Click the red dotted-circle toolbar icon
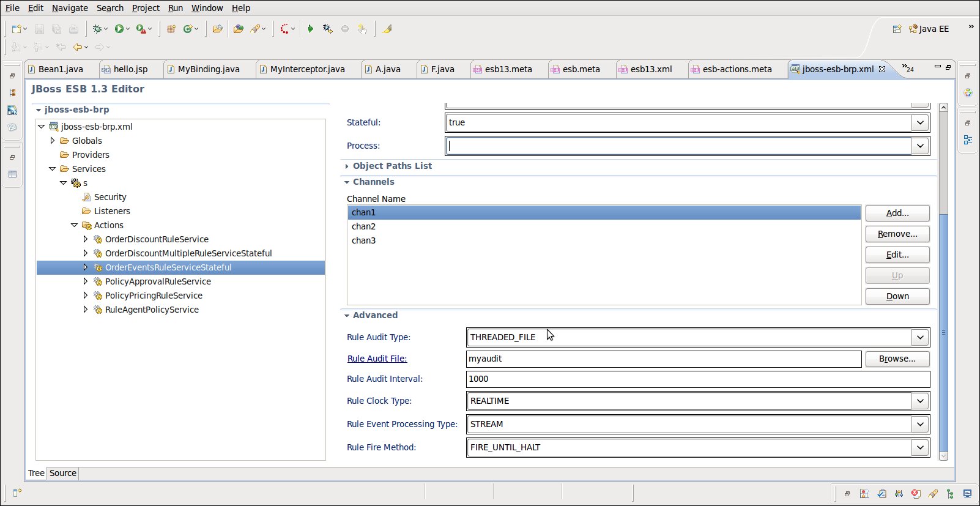This screenshot has height=506, width=980. tap(284, 29)
